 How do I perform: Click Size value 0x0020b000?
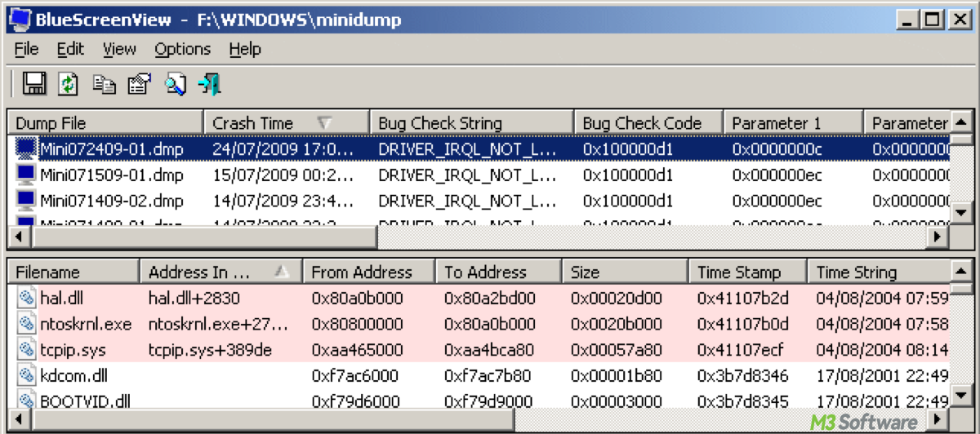(617, 324)
